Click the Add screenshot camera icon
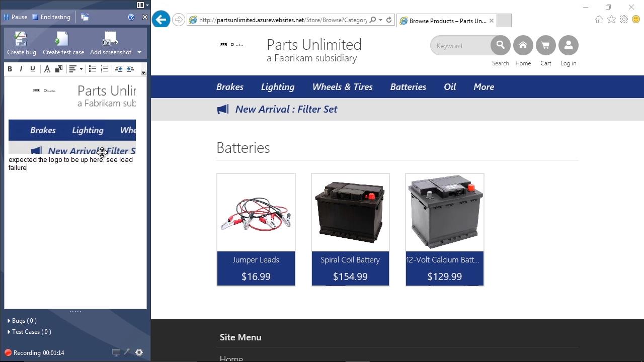Screen dimensions: 644x362 click(x=110, y=39)
